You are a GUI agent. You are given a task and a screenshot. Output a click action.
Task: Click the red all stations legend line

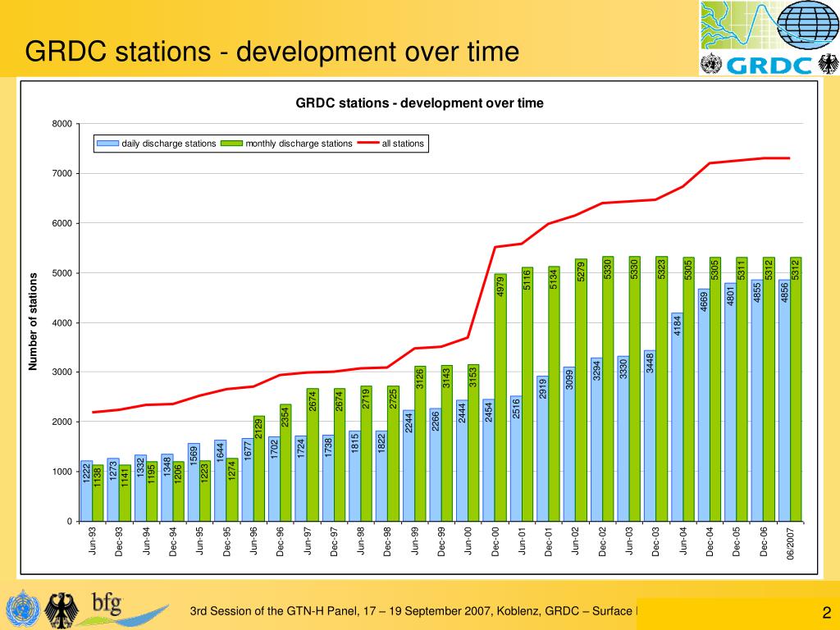(367, 144)
